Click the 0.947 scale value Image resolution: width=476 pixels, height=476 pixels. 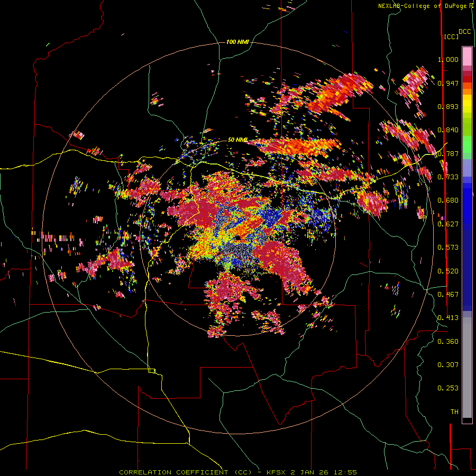[448, 83]
